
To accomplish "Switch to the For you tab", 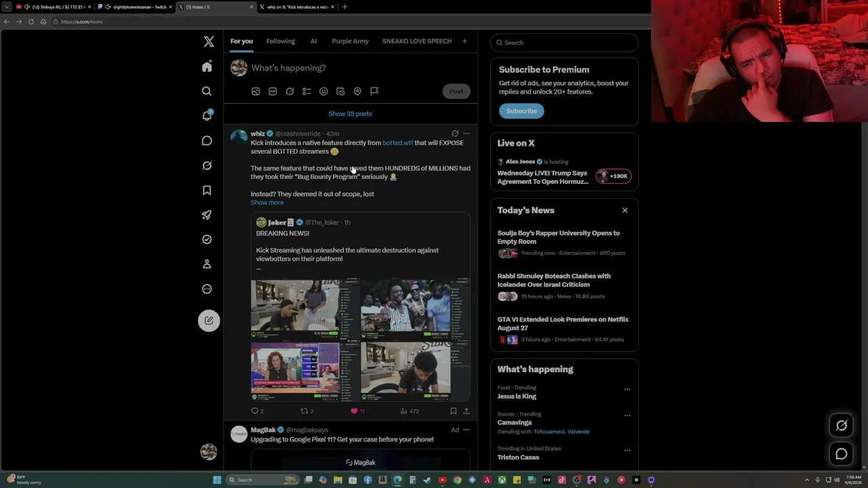I will click(x=241, y=41).
